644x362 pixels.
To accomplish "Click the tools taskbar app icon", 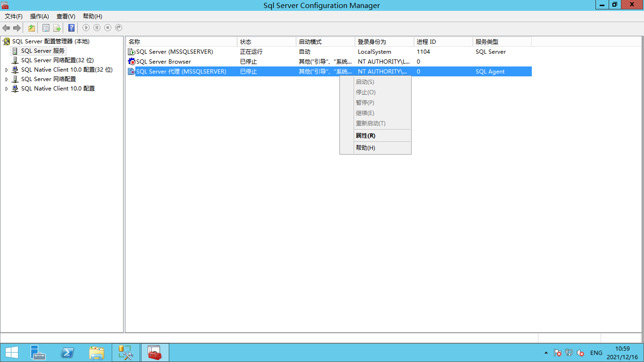I will (x=126, y=353).
